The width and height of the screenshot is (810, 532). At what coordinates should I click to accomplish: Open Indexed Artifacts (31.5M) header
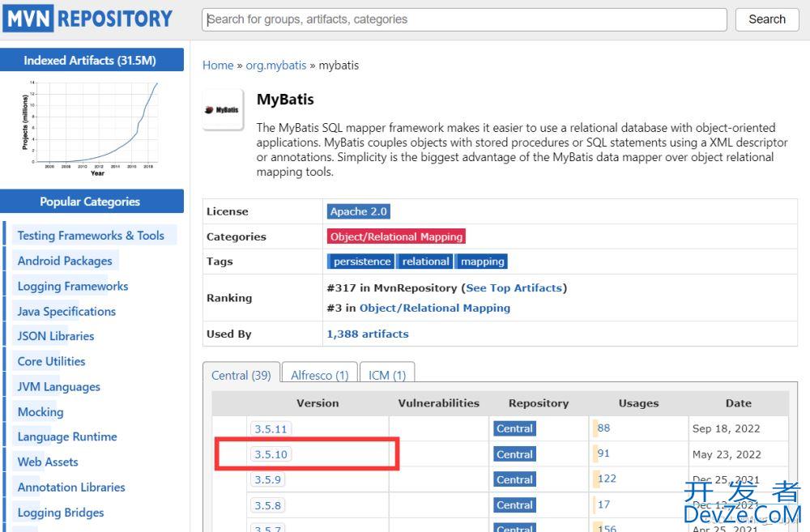92,60
